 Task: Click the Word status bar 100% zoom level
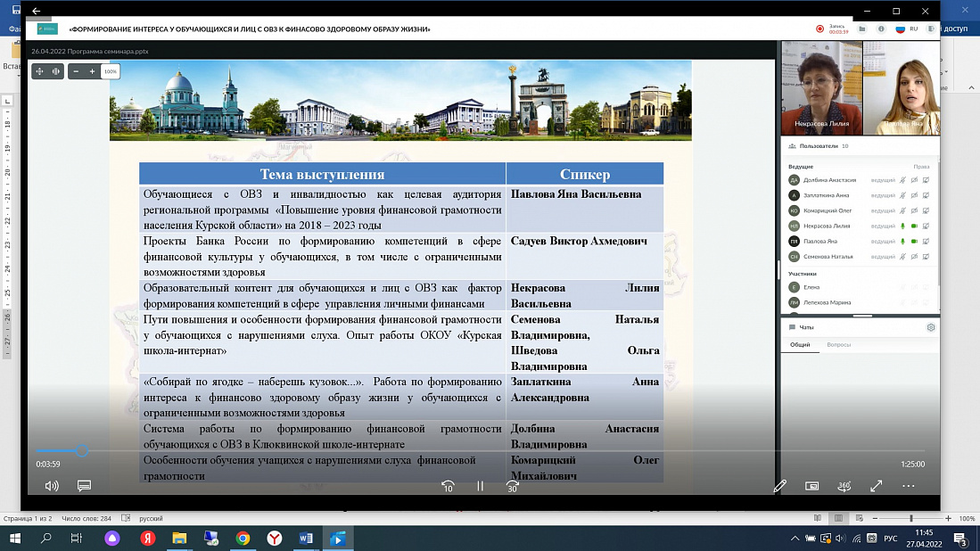point(967,519)
